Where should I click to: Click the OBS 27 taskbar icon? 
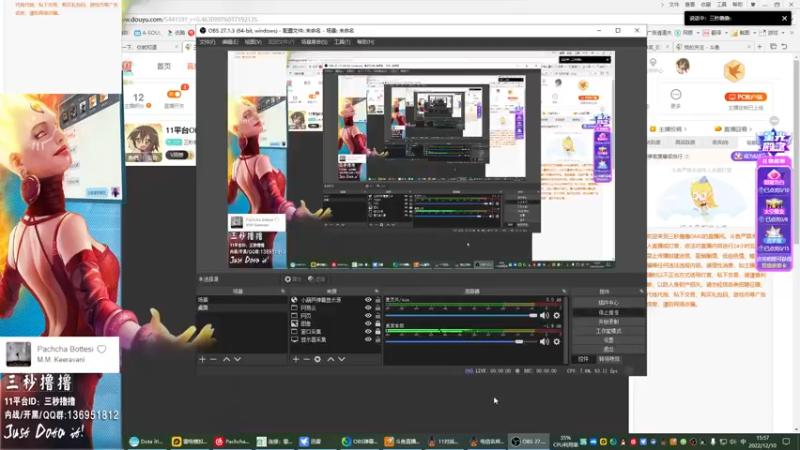point(529,441)
